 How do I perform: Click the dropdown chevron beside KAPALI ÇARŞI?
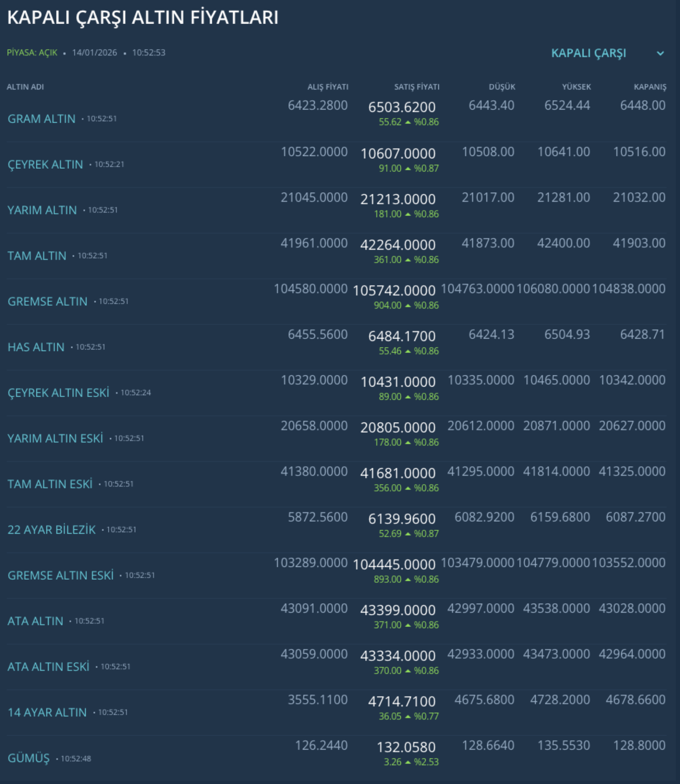[x=660, y=53]
